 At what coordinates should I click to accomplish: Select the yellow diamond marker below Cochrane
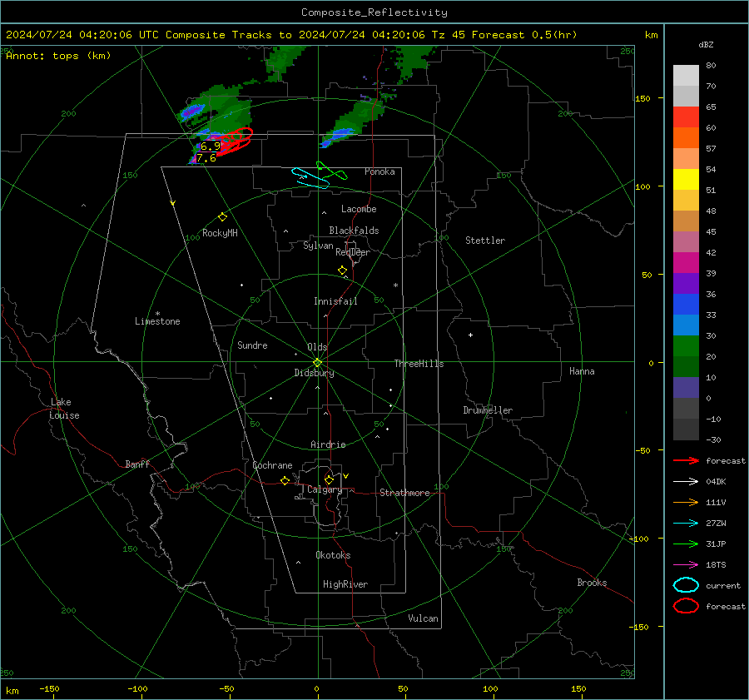coord(285,481)
